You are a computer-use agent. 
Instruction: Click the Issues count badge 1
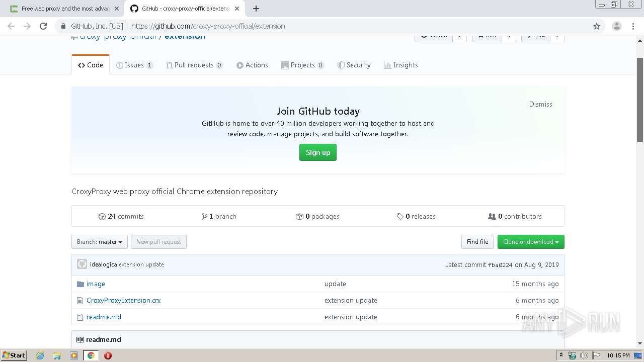[149, 65]
